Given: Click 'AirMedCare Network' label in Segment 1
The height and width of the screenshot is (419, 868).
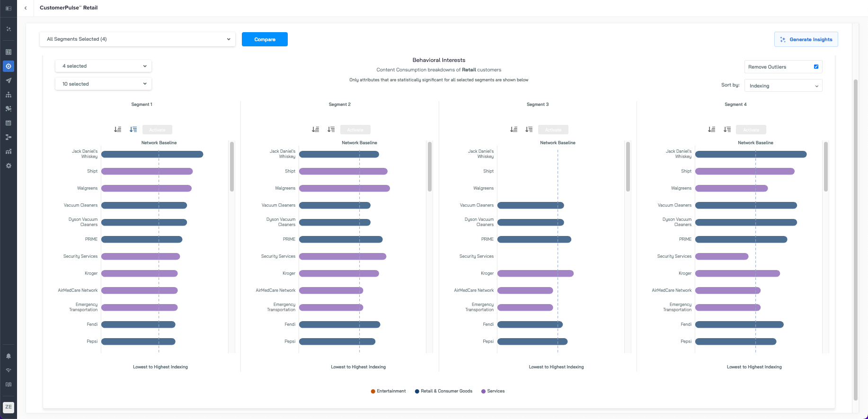Looking at the screenshot, I should pos(78,290).
